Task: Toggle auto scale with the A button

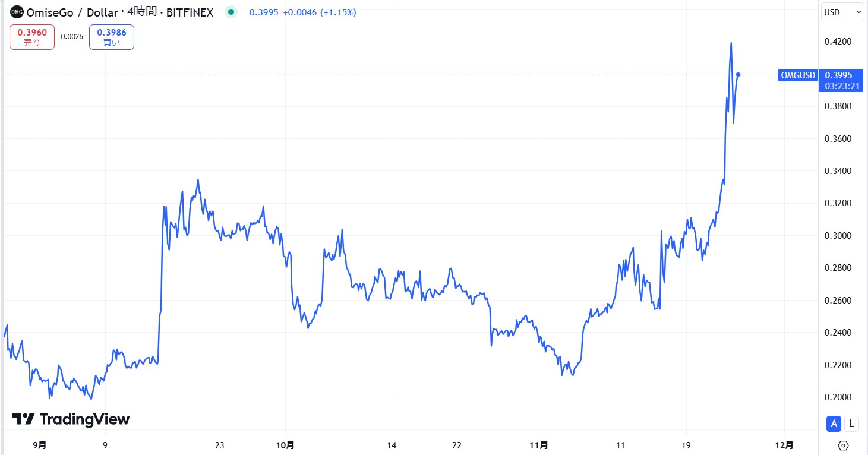Action: point(833,424)
